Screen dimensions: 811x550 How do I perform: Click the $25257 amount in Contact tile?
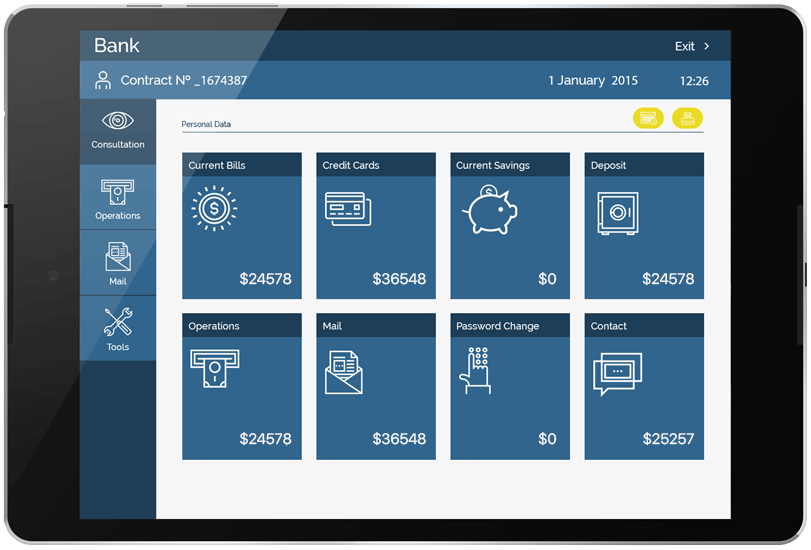(668, 439)
